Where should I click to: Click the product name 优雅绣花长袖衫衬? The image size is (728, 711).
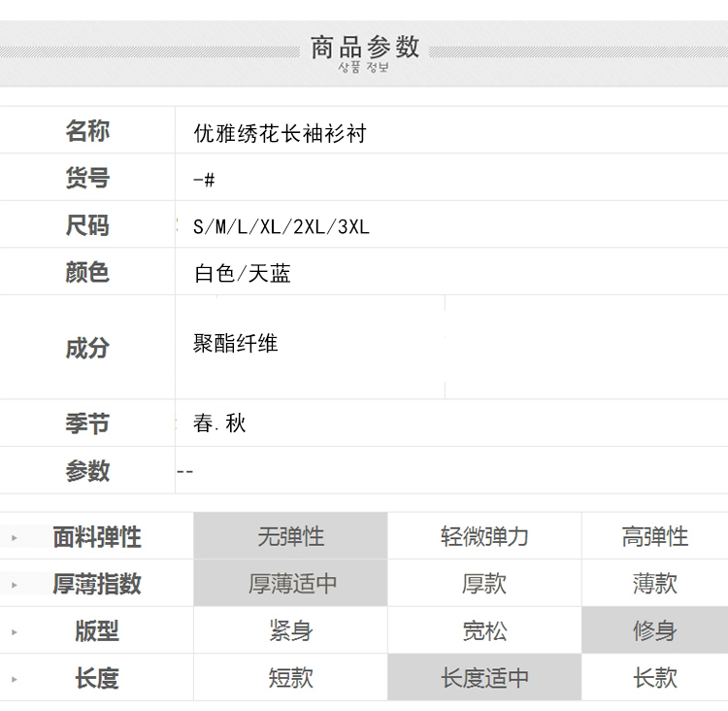(x=280, y=134)
